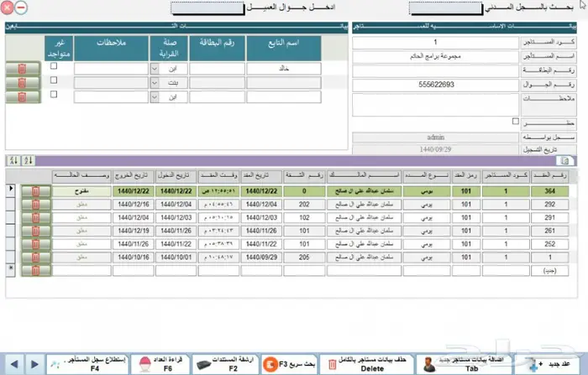This screenshot has width=588, height=375.
Task: Click ارشفة المستندات F2 button
Action: pyautogui.click(x=224, y=364)
